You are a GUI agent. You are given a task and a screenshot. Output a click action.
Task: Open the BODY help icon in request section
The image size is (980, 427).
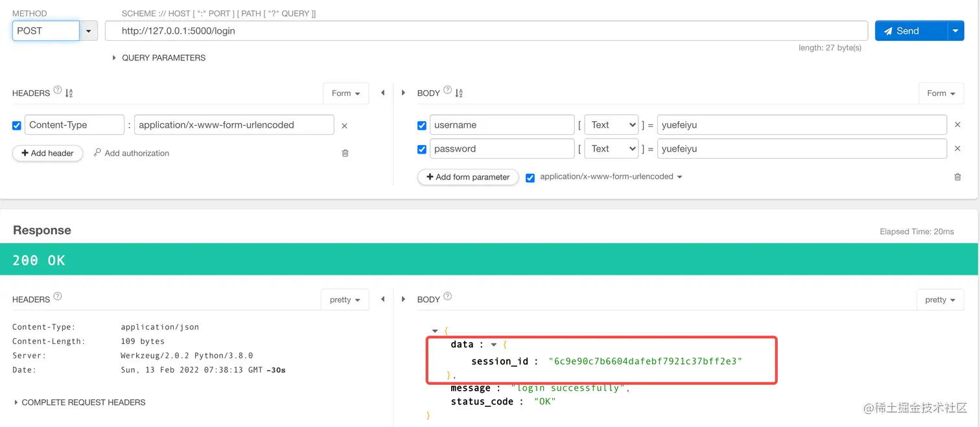coord(447,91)
